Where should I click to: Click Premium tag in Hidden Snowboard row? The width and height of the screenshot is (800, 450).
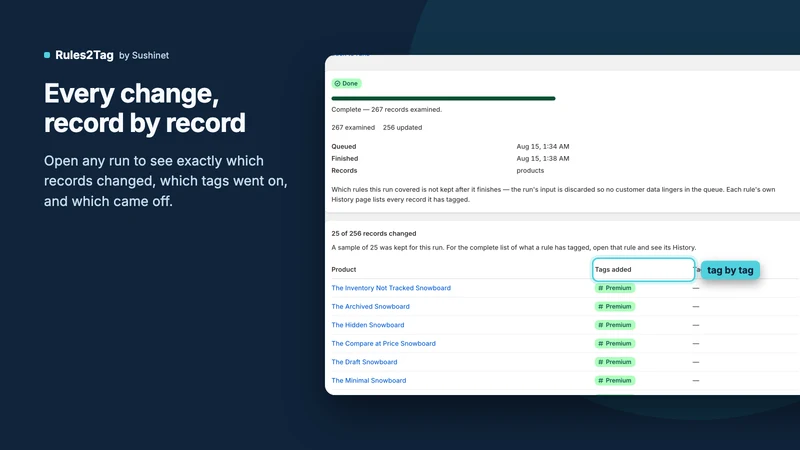[x=615, y=325]
